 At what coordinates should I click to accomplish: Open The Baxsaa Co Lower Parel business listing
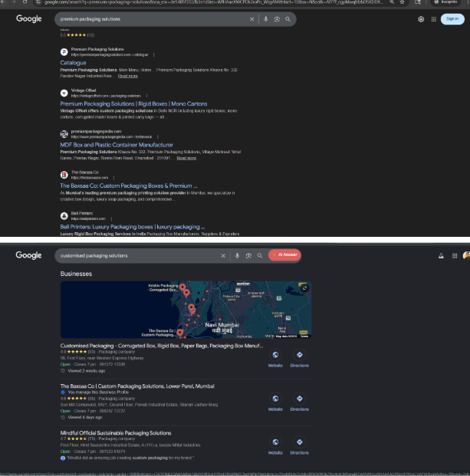(x=137, y=386)
